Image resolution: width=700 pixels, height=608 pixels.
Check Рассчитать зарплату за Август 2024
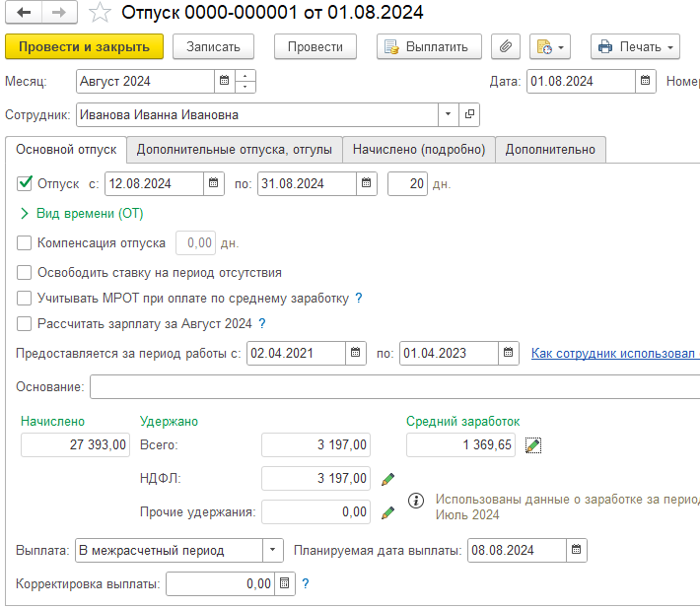(x=24, y=323)
